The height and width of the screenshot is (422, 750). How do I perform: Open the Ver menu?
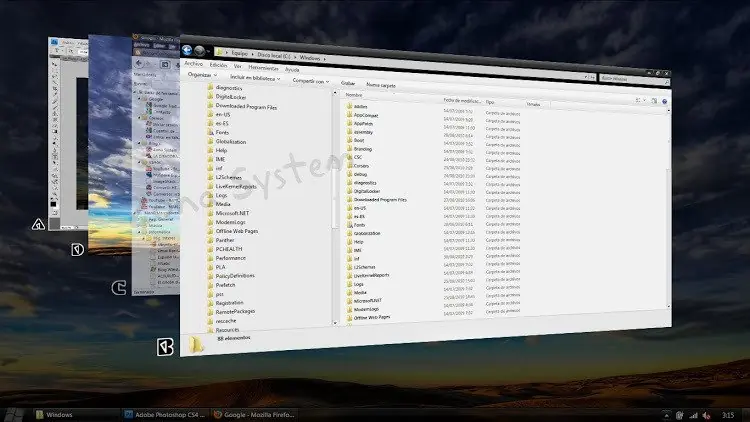238,66
